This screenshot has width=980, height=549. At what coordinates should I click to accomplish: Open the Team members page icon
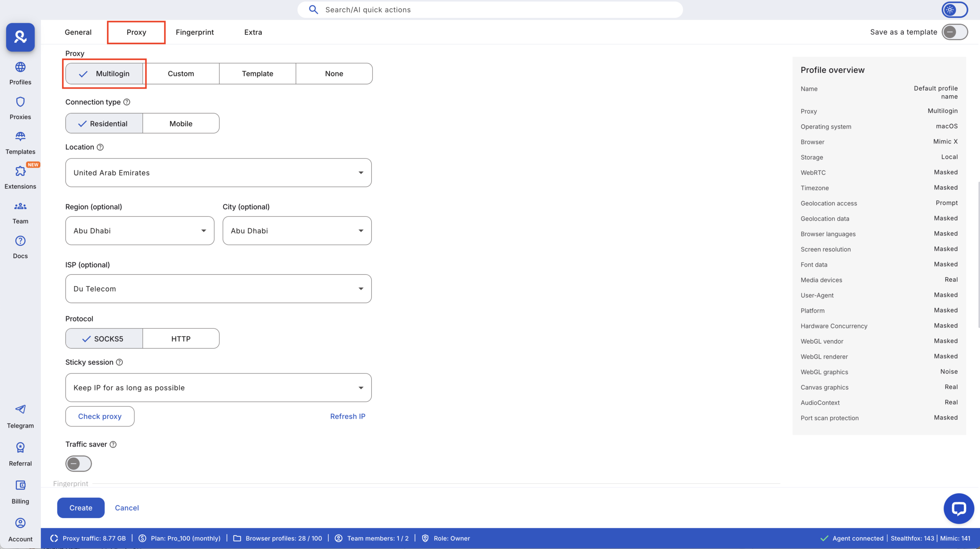20,206
